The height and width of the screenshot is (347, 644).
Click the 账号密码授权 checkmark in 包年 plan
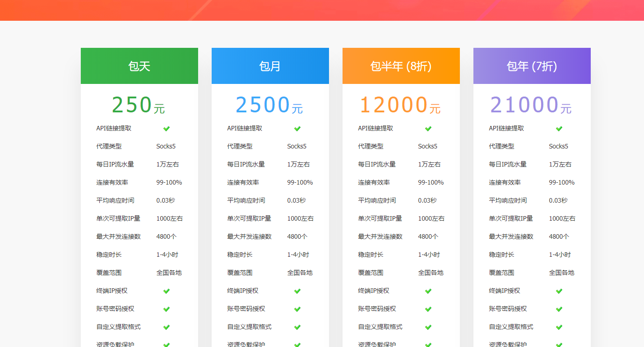[x=559, y=309]
